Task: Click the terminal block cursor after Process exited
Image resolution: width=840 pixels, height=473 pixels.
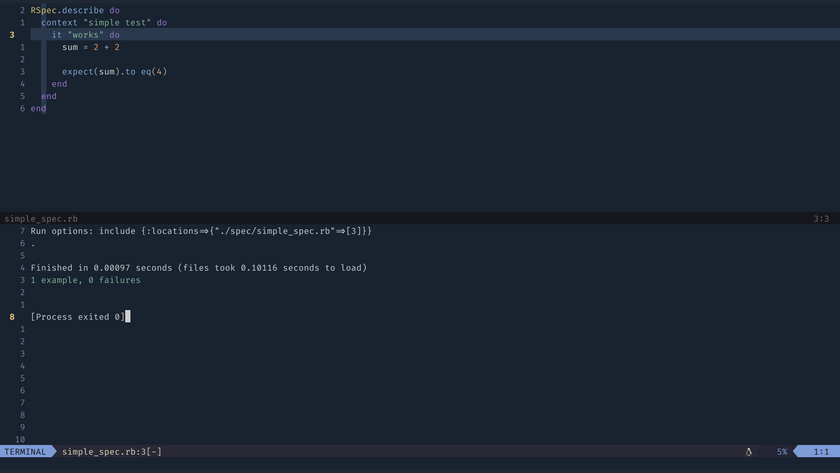Action: pyautogui.click(x=128, y=317)
